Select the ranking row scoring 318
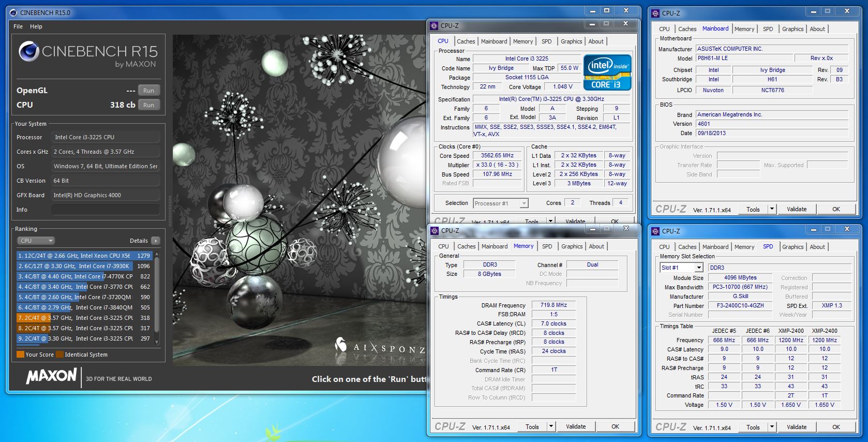This screenshot has width=868, height=442. pos(84,318)
